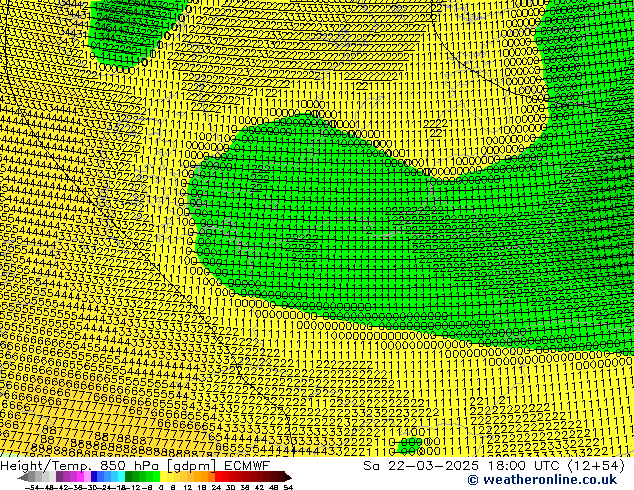Screen dimensions: 634x490
Task: Click the legend value label 12
Action: coord(188,487)
